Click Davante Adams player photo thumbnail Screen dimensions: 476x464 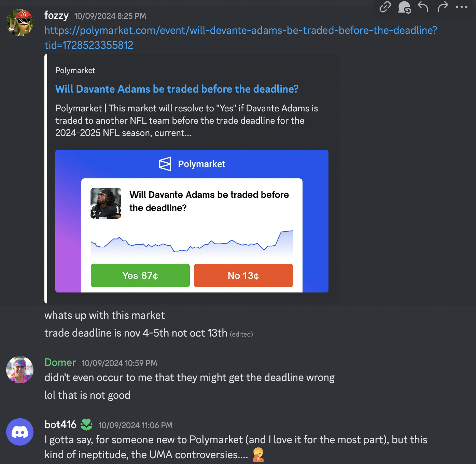coord(106,203)
